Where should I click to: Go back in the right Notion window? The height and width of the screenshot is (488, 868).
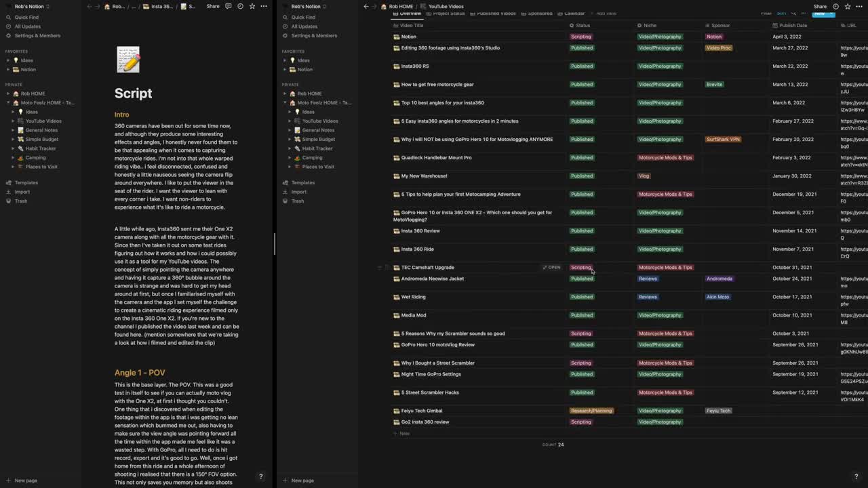tap(366, 6)
